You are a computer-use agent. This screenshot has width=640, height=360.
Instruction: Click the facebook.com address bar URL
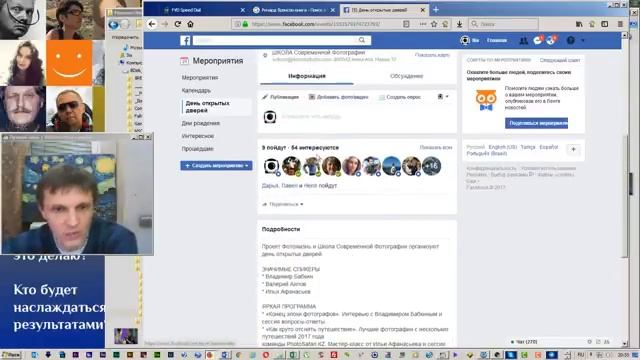316,24
